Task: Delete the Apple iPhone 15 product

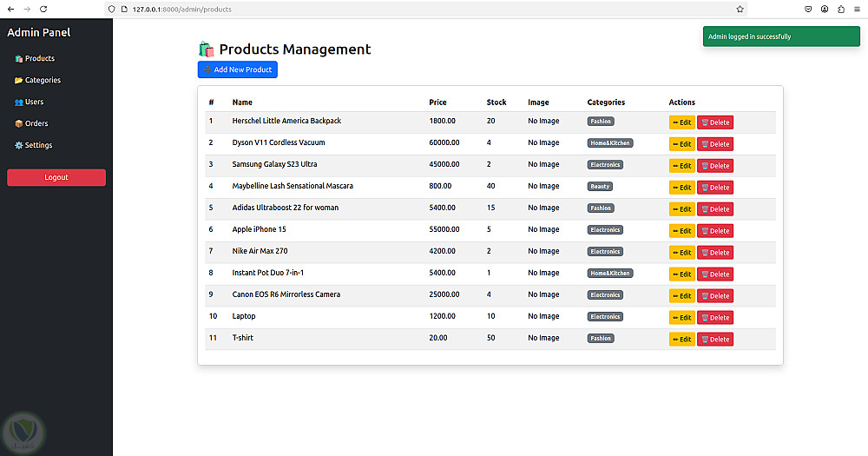Action: pos(715,231)
